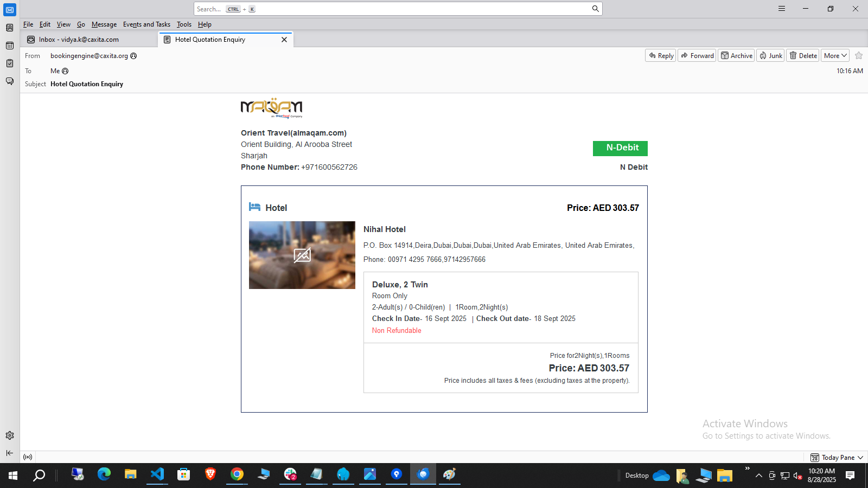Open the application hamburger menu
This screenshot has width=868, height=488.
point(782,9)
